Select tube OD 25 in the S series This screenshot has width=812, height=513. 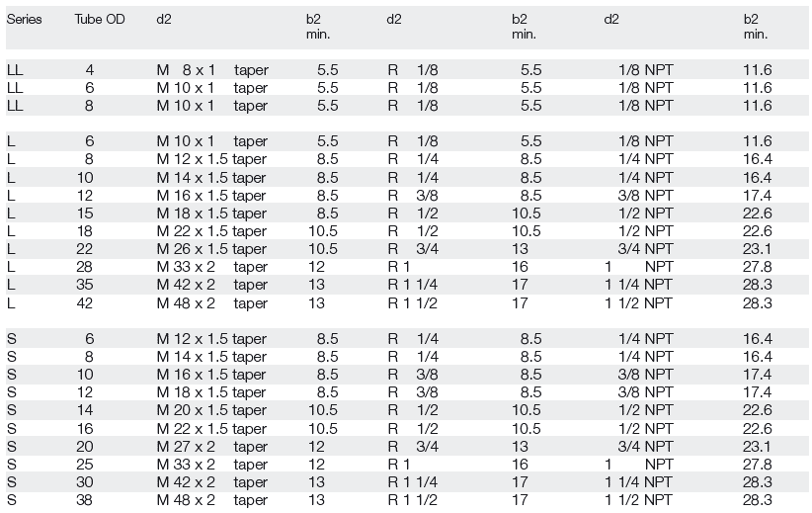pyautogui.click(x=84, y=465)
